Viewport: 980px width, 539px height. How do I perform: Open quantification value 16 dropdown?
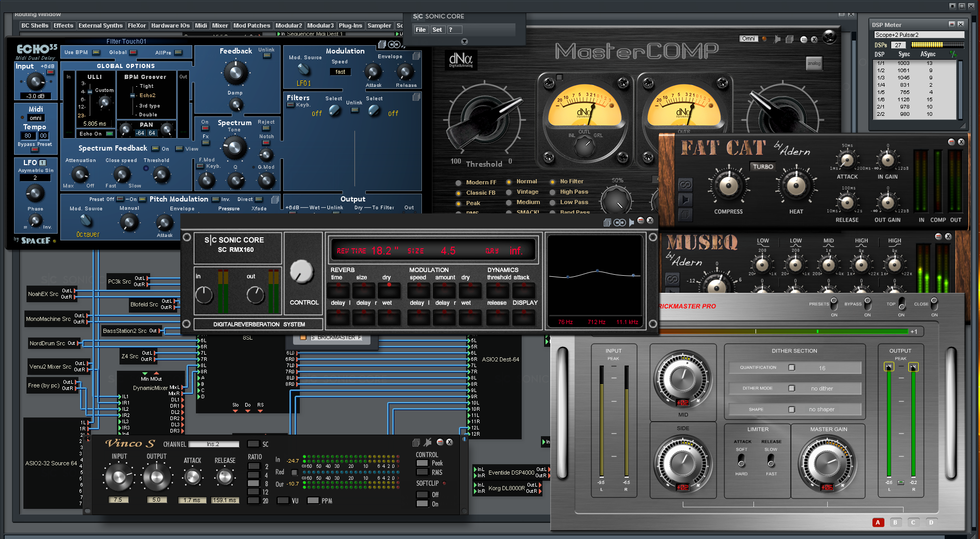coord(822,368)
